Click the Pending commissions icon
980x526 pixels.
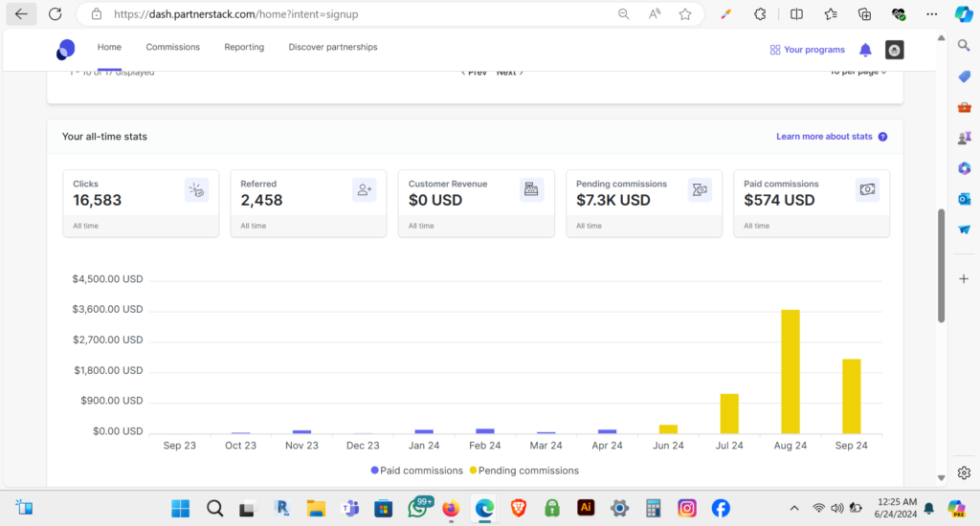pyautogui.click(x=700, y=190)
